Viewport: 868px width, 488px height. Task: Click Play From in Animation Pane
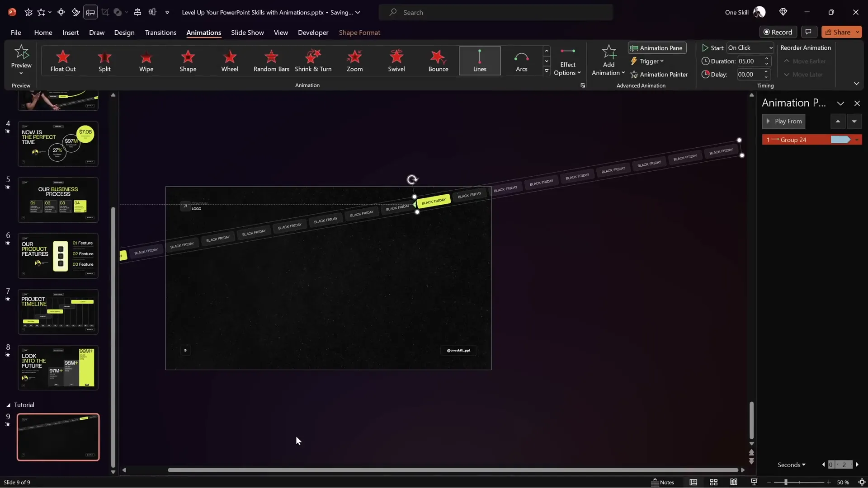coord(784,121)
